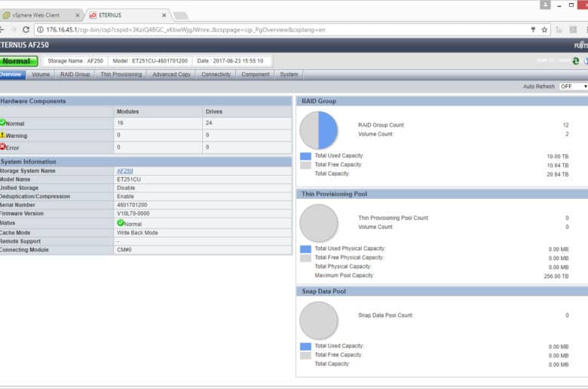Expand the Auto Refresh OFF dropdown
Image resolution: width=588 pixels, height=389 pixels.
point(574,87)
